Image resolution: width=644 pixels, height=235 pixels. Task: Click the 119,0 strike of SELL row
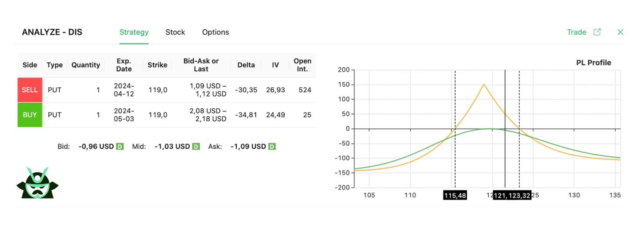[x=158, y=90]
